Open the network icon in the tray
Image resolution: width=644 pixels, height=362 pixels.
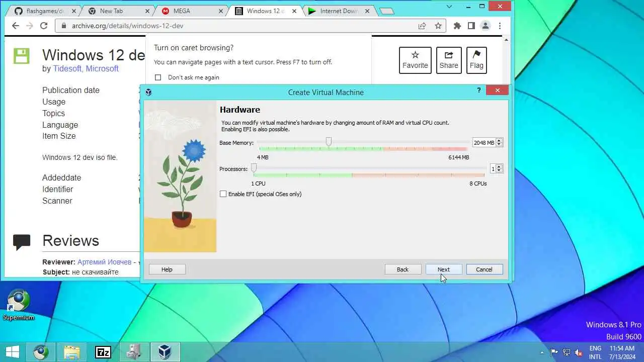point(567,352)
